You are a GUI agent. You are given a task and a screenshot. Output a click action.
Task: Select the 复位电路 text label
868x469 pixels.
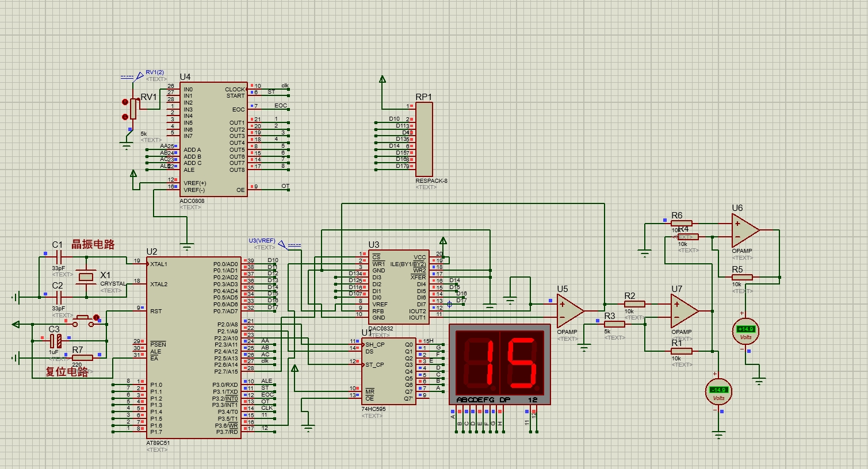(x=67, y=371)
